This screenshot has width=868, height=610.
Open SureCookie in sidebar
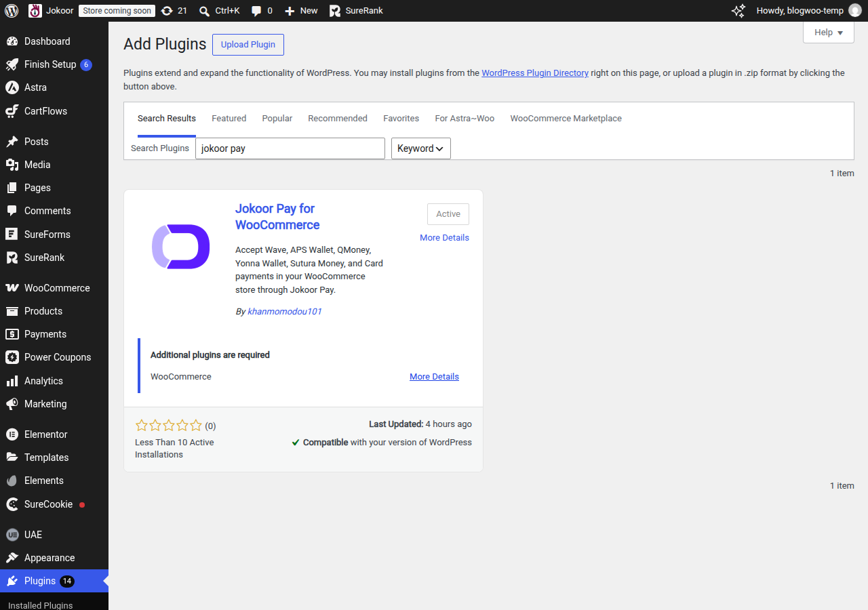[54, 504]
